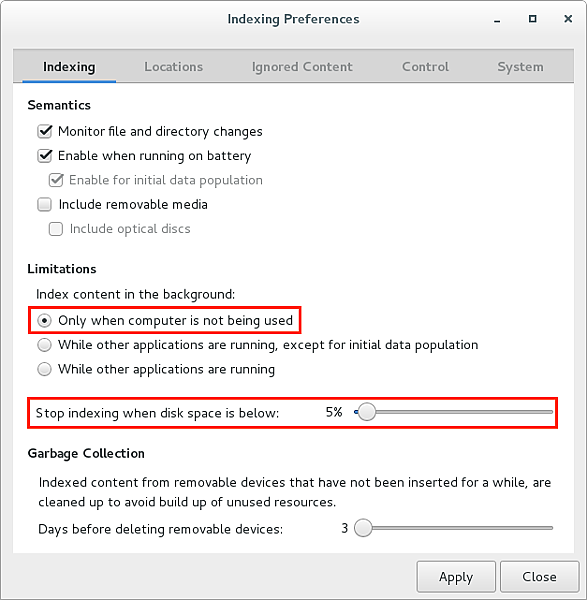Click the days before deleting slider handle
Image resolution: width=587 pixels, height=600 pixels.
tap(363, 528)
